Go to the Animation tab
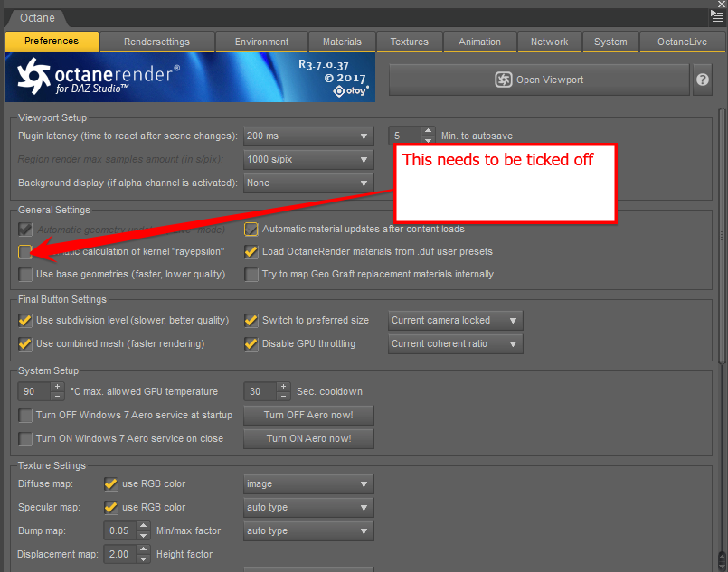This screenshot has width=728, height=572. (479, 42)
